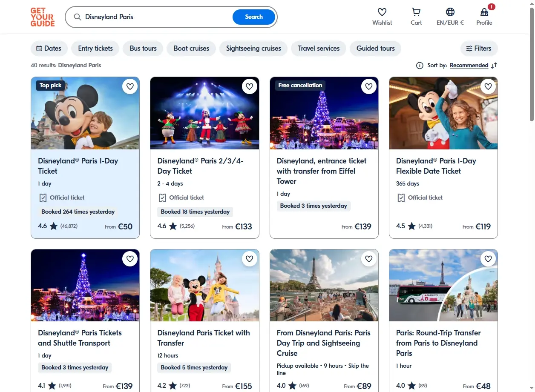Viewport: 535px width, 392px height.
Task: Open the Dates filter picker
Action: pos(49,49)
